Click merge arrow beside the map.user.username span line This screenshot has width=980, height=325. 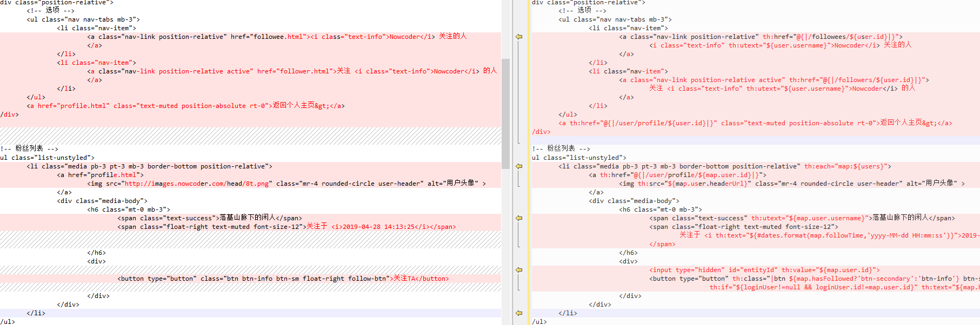[519, 218]
